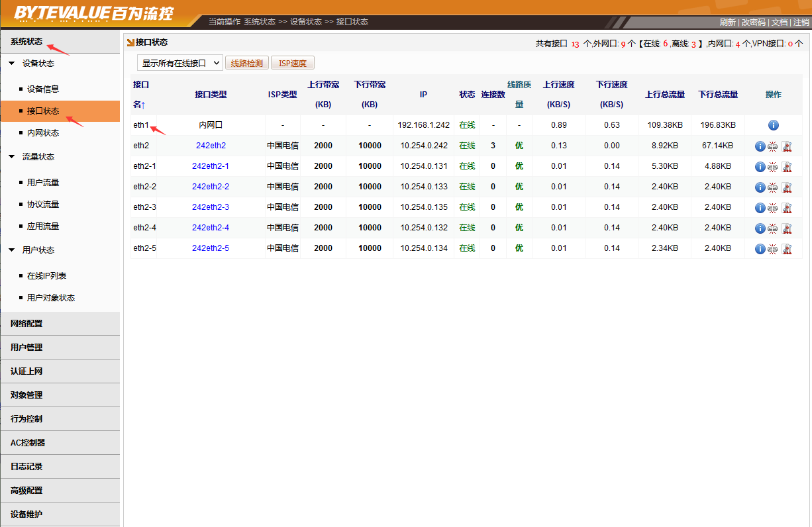Click the ISP速度 button

(292, 64)
